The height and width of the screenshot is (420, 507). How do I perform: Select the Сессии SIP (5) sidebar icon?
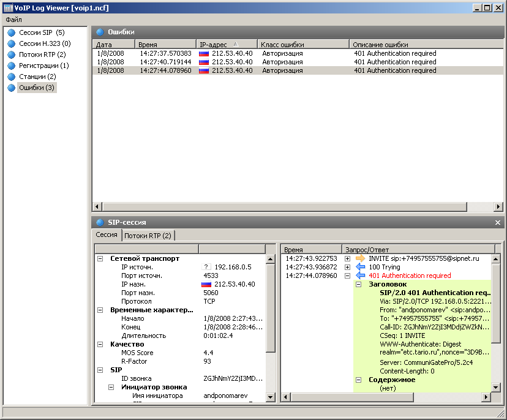tap(11, 32)
